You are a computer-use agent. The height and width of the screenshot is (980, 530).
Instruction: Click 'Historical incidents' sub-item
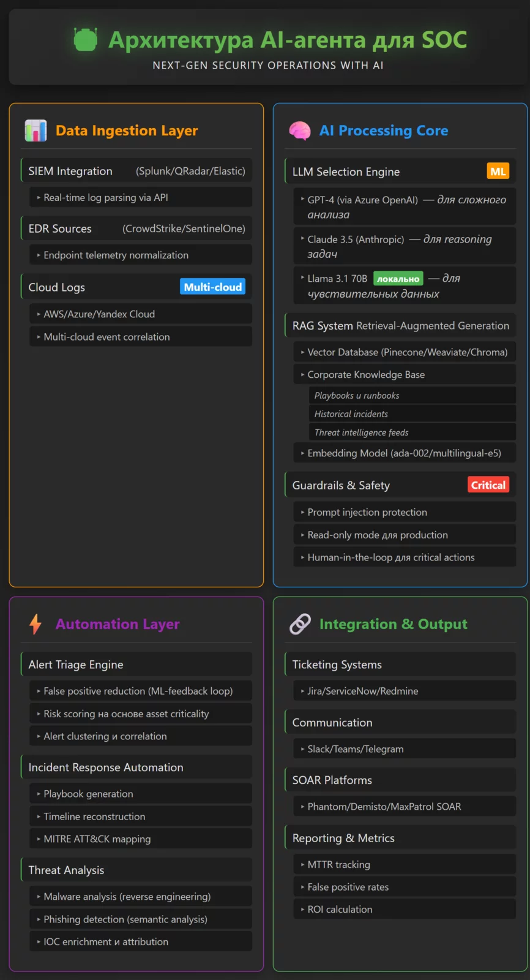pos(413,414)
